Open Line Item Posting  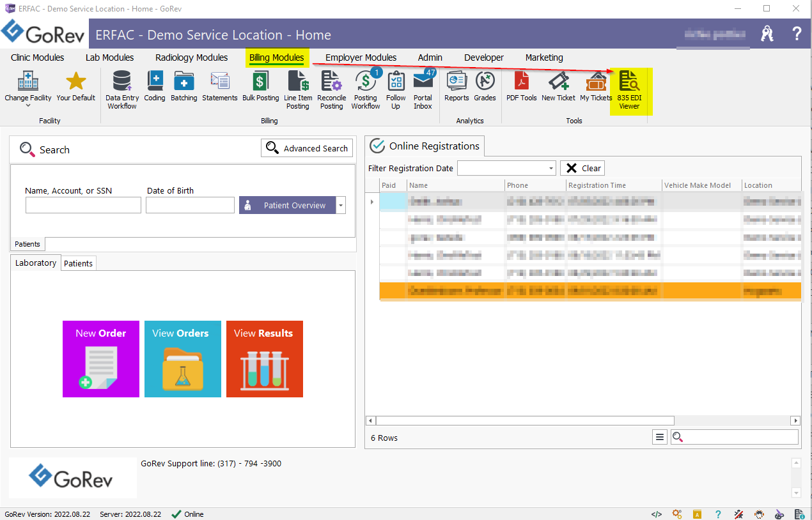(298, 90)
